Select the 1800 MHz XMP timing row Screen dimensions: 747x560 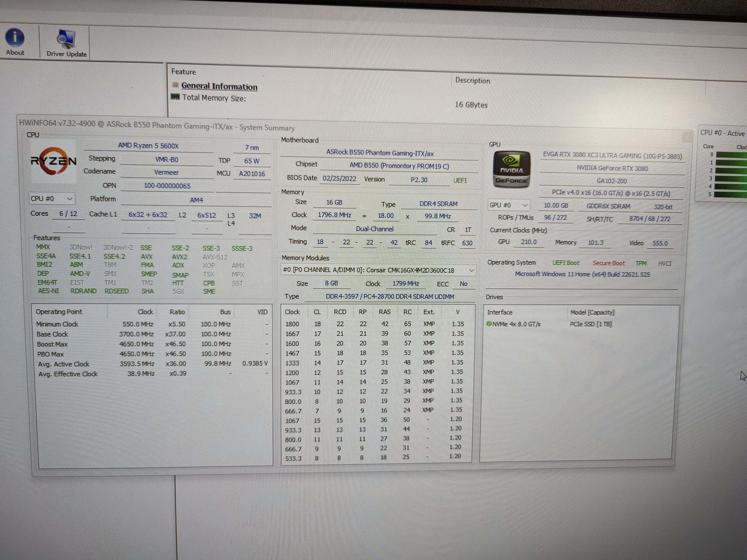(x=376, y=324)
